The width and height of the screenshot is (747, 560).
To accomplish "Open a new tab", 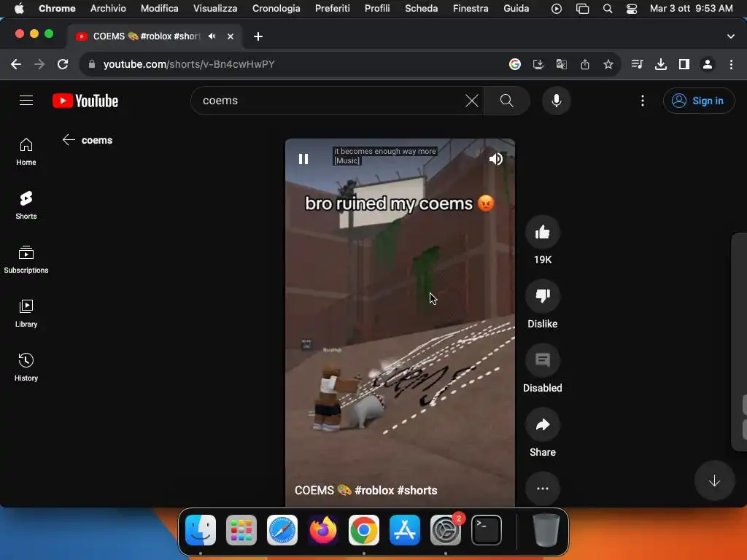I will (258, 36).
